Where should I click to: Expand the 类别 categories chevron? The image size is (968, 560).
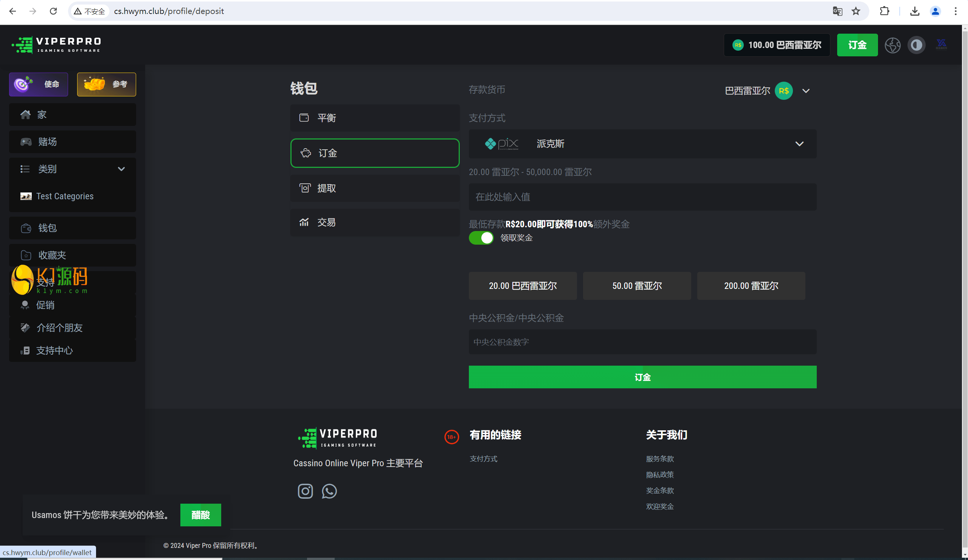point(121,169)
